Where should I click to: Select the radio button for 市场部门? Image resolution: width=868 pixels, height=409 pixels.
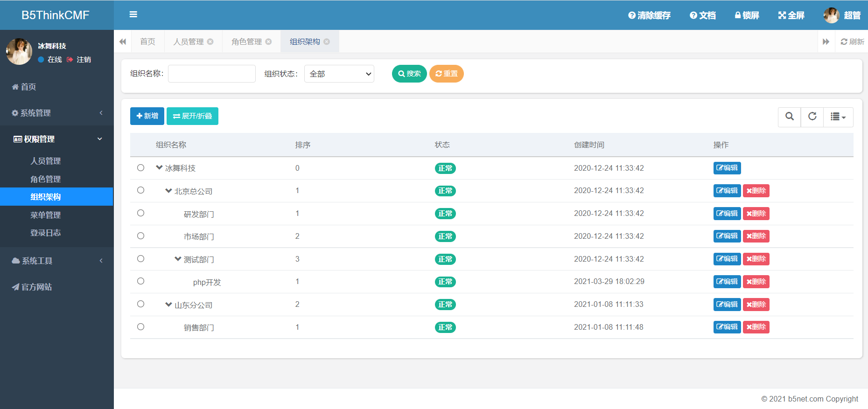pyautogui.click(x=140, y=236)
